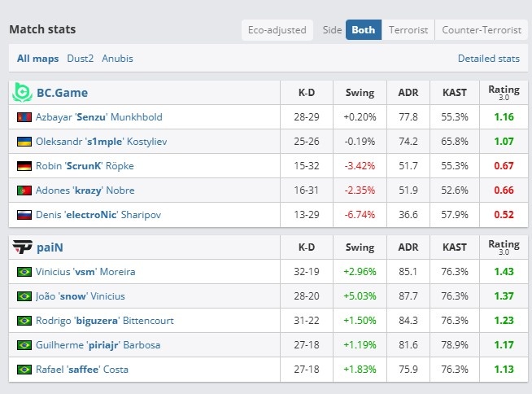Select the Both side filter
The image size is (532, 394).
pyautogui.click(x=364, y=30)
